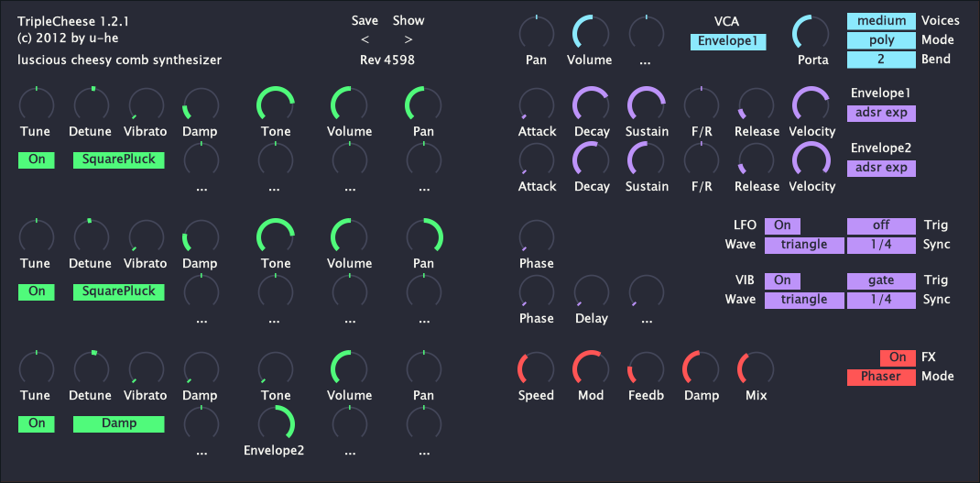Toggle the FX On switch

898,357
